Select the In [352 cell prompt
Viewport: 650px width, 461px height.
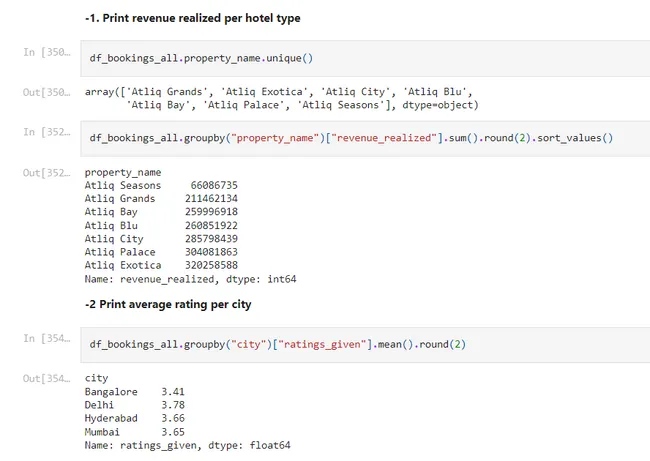pyautogui.click(x=46, y=132)
